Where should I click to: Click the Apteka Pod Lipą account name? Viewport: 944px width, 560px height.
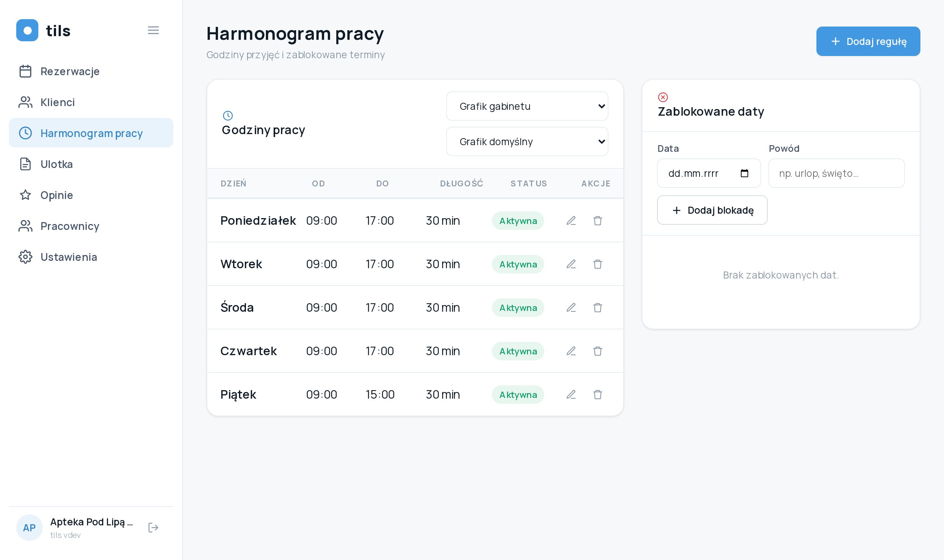pyautogui.click(x=91, y=522)
